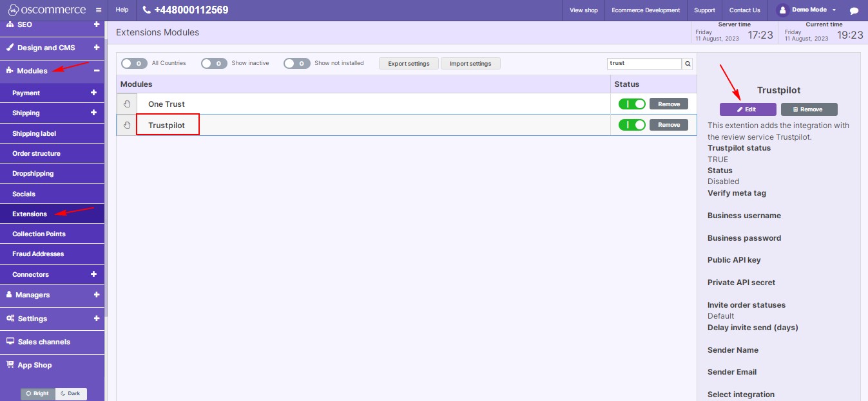The image size is (868, 401).
Task: Remove Trustpilot in the modules list
Action: tap(669, 125)
